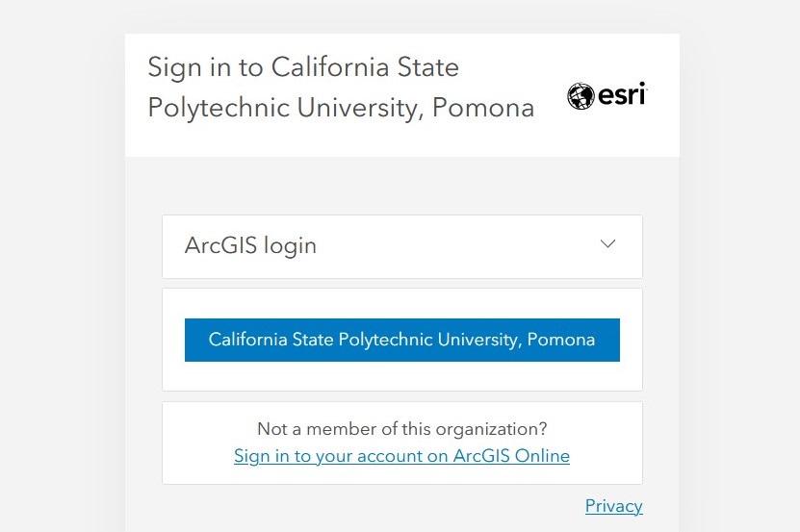Open the Privacy link
Screen dimensions: 800x532
614,506
